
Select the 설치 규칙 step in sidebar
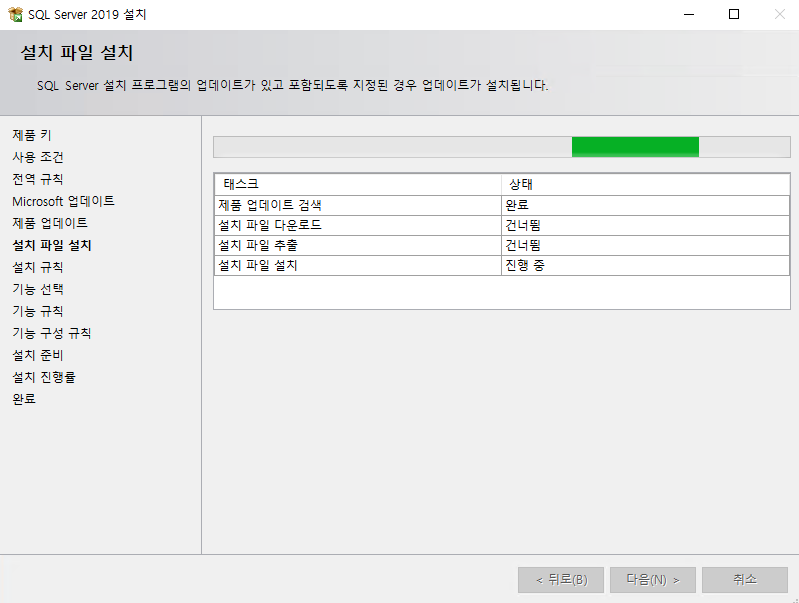coord(38,267)
